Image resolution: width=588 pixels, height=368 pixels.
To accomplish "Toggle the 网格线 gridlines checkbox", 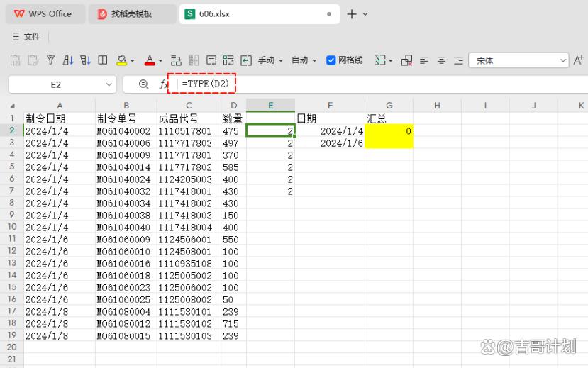I will click(331, 60).
